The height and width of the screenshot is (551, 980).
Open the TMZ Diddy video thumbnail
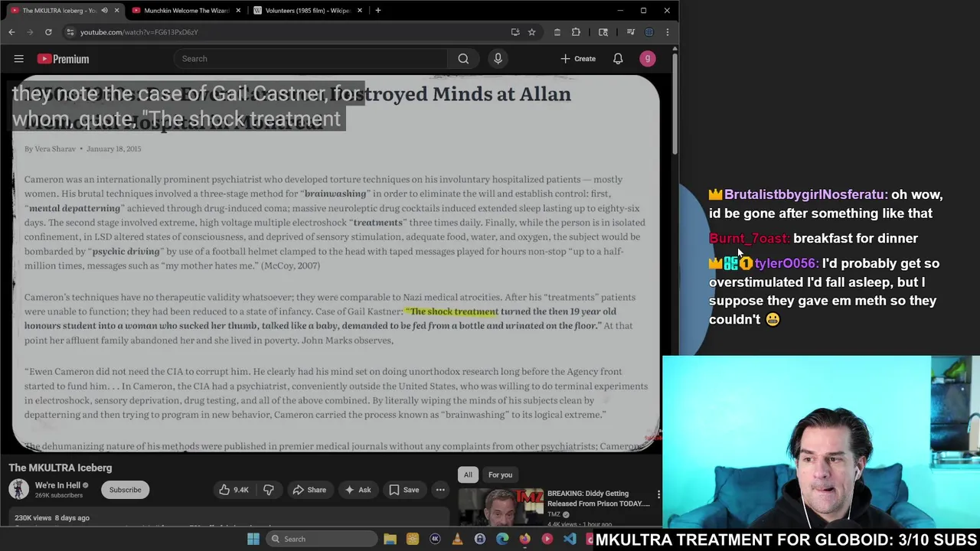pyautogui.click(x=501, y=507)
